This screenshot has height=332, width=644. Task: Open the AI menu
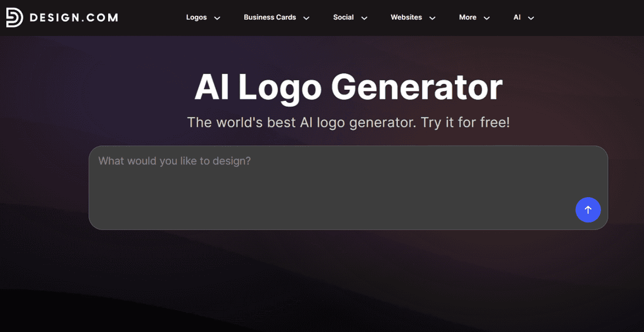click(517, 18)
